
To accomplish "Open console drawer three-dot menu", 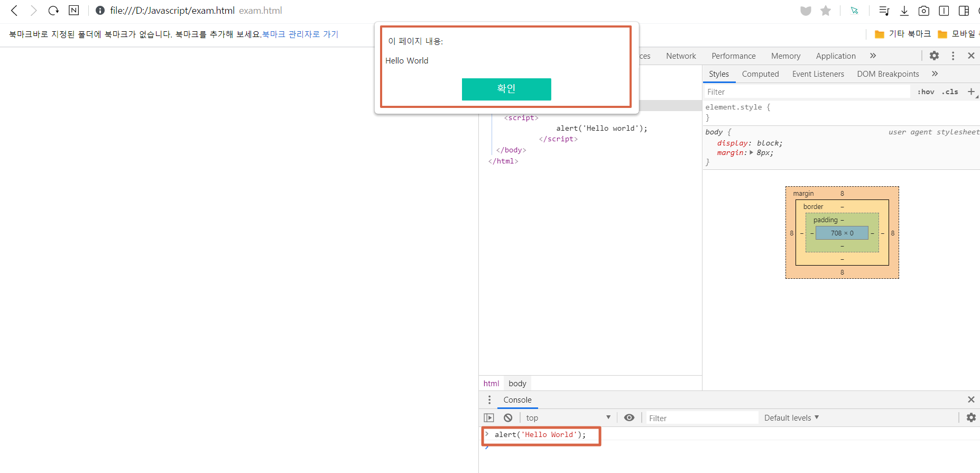I will coord(489,399).
